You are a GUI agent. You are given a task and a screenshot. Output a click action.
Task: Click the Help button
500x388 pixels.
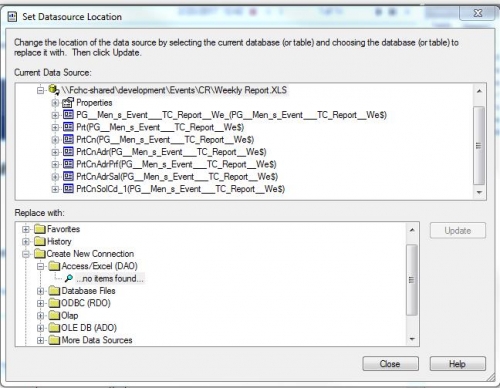tap(458, 364)
